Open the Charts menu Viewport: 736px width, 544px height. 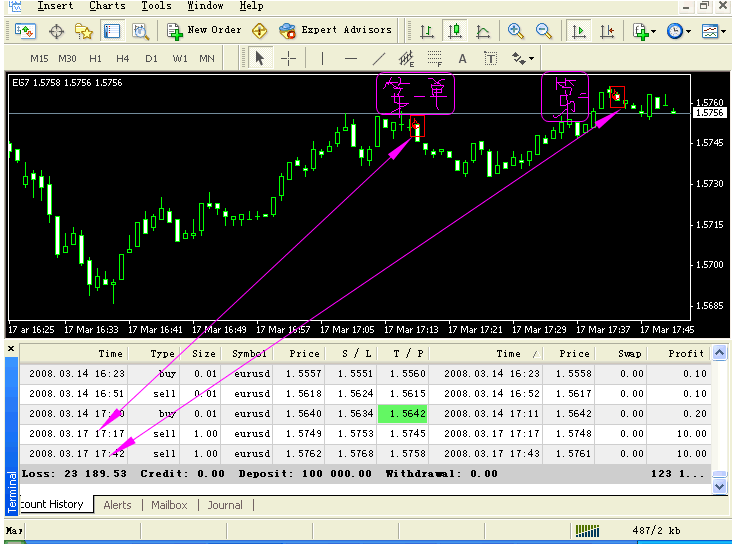point(107,6)
